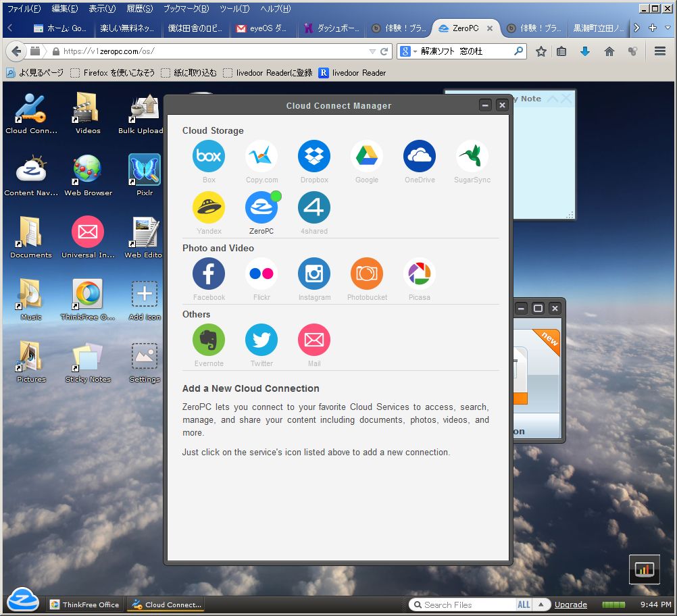This screenshot has height=616, width=677.
Task: Select the Yandex storage icon
Action: (209, 207)
